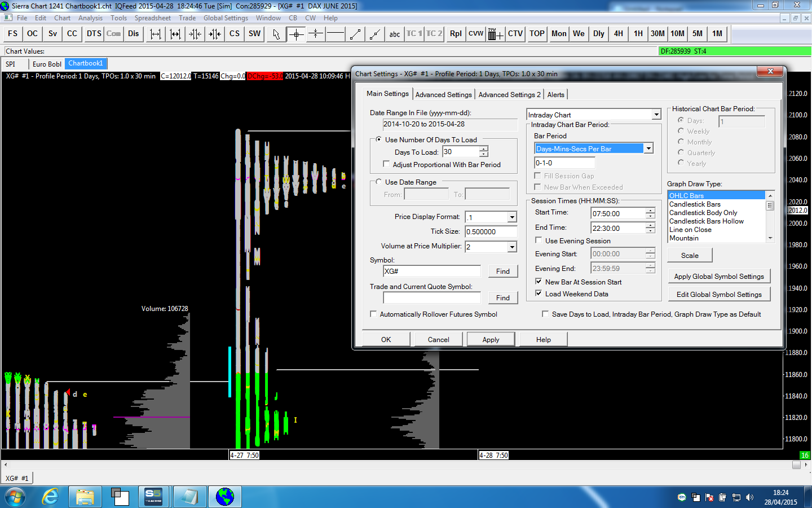Open Internet Explorer from the taskbar
Screen dimensions: 812x508
click(50, 497)
